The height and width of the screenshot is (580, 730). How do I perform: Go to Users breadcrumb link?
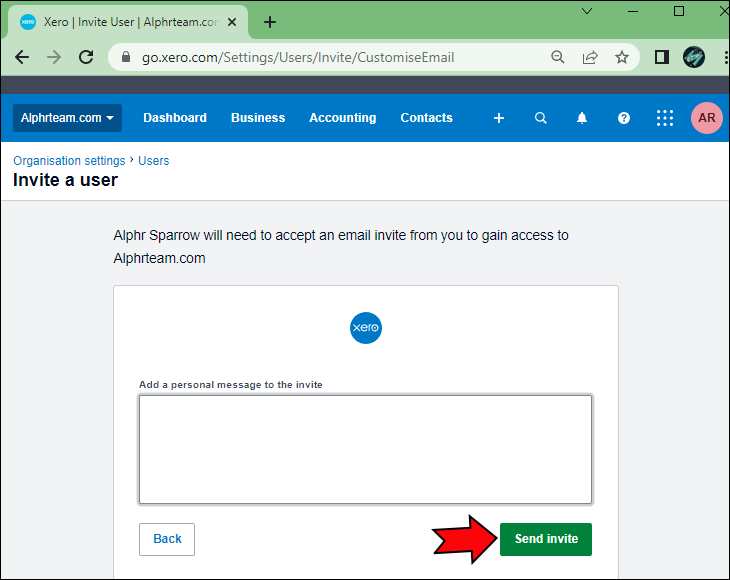pyautogui.click(x=154, y=161)
